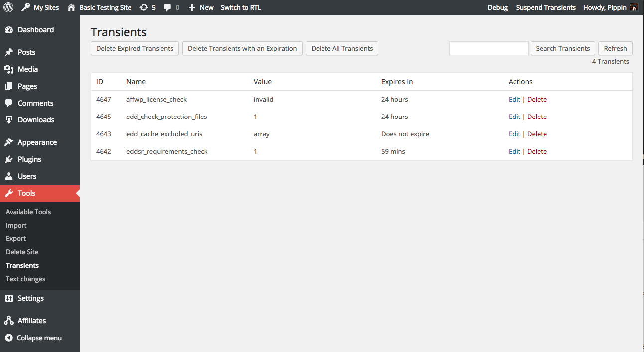The height and width of the screenshot is (352, 644).
Task: Click the Media icon in sidebar
Action: [9, 69]
